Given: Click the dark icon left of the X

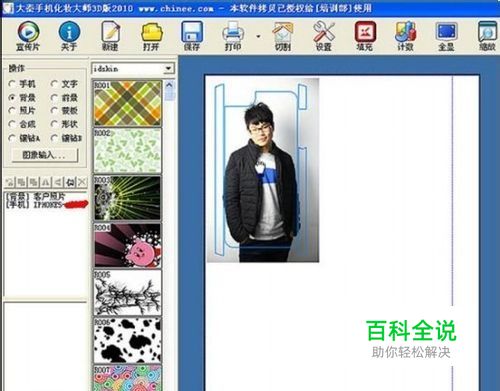Looking at the screenshot, I should click(70, 182).
